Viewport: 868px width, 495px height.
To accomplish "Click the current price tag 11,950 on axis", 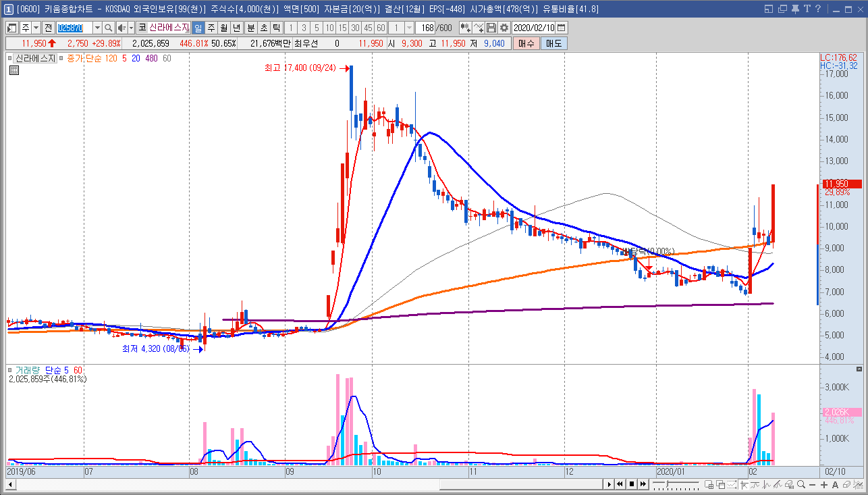I will tap(842, 184).
